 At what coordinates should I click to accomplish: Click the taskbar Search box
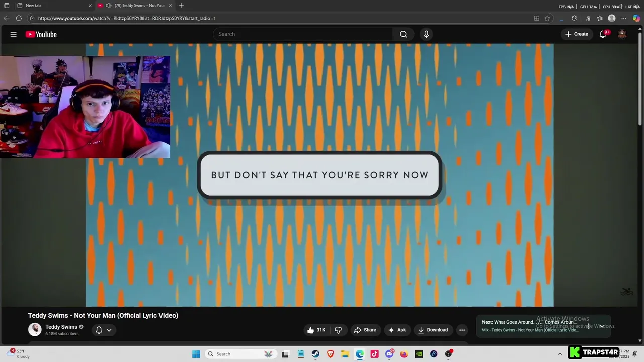[x=242, y=354]
